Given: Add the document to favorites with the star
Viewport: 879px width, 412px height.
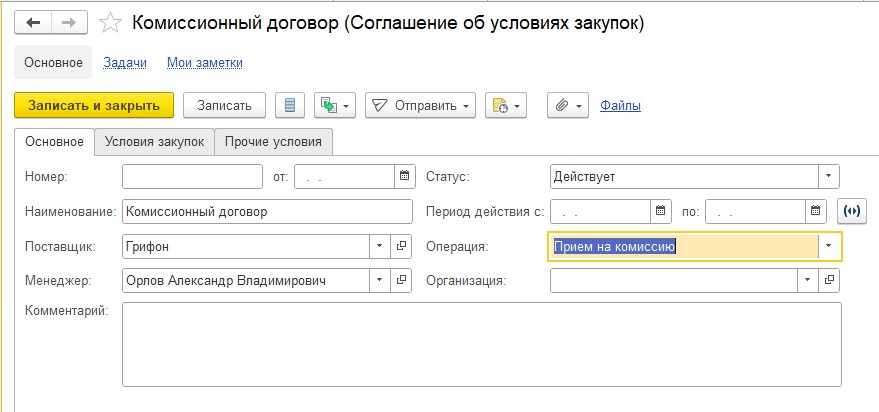Looking at the screenshot, I should click(x=112, y=22).
